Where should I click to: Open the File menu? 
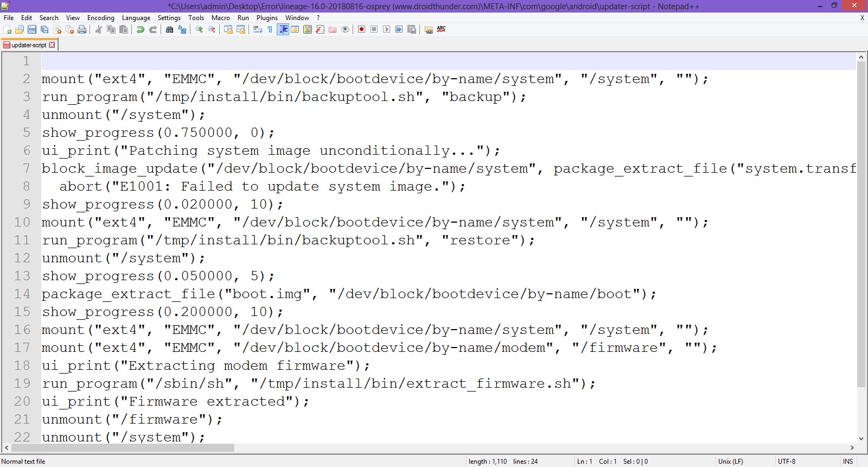pos(9,18)
